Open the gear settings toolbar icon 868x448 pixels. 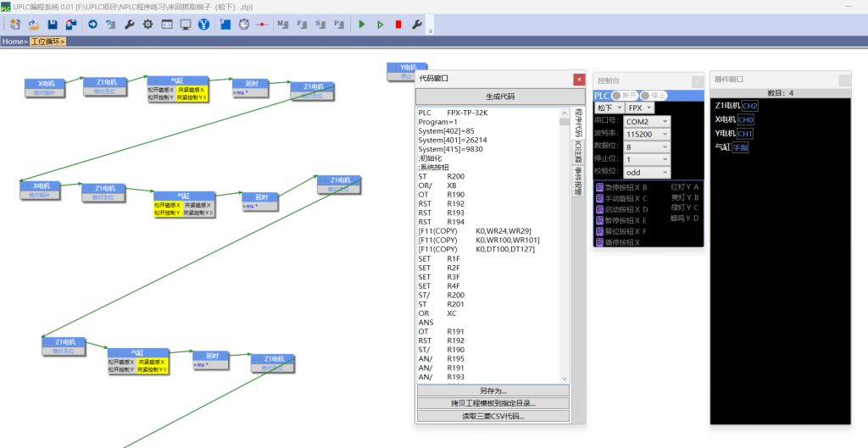coord(147,25)
